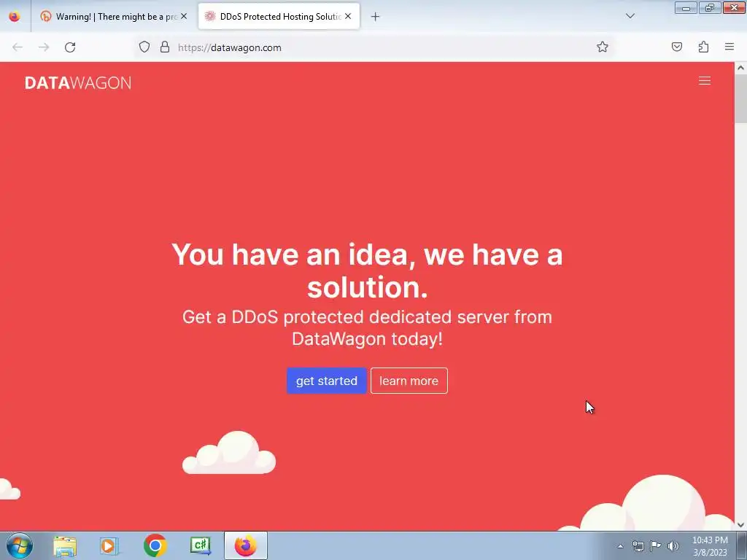Click the subheading about DDoS protected dedicated server
This screenshot has width=747, height=560.
(367, 327)
